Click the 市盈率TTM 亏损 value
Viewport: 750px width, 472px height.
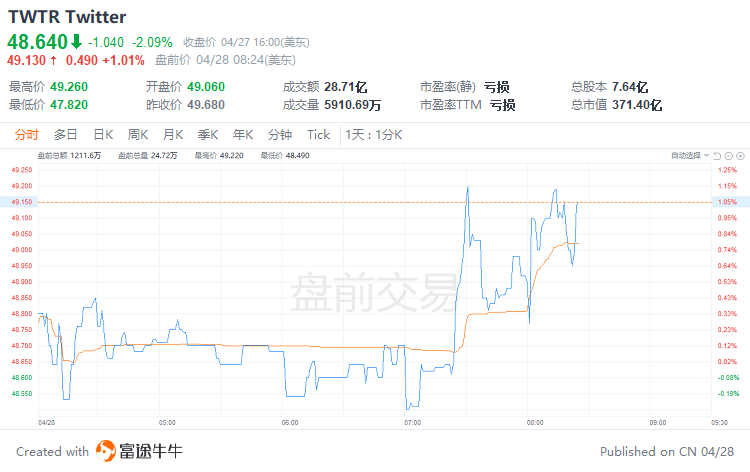click(502, 105)
